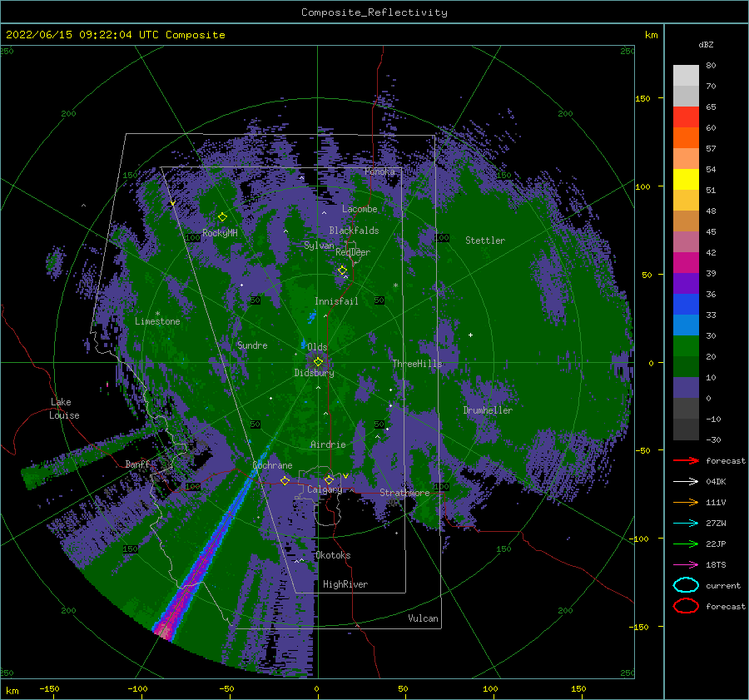Click the Olds label
The image size is (749, 700).
(317, 347)
